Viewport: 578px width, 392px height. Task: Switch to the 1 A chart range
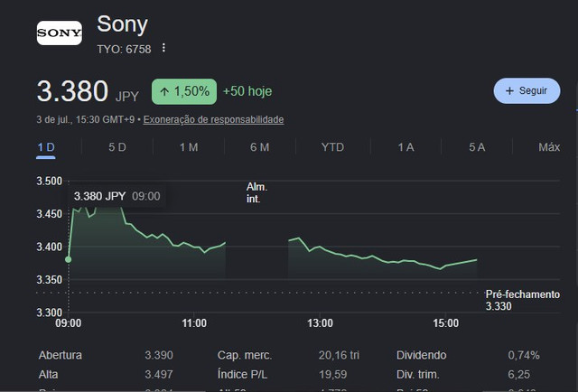click(x=406, y=147)
